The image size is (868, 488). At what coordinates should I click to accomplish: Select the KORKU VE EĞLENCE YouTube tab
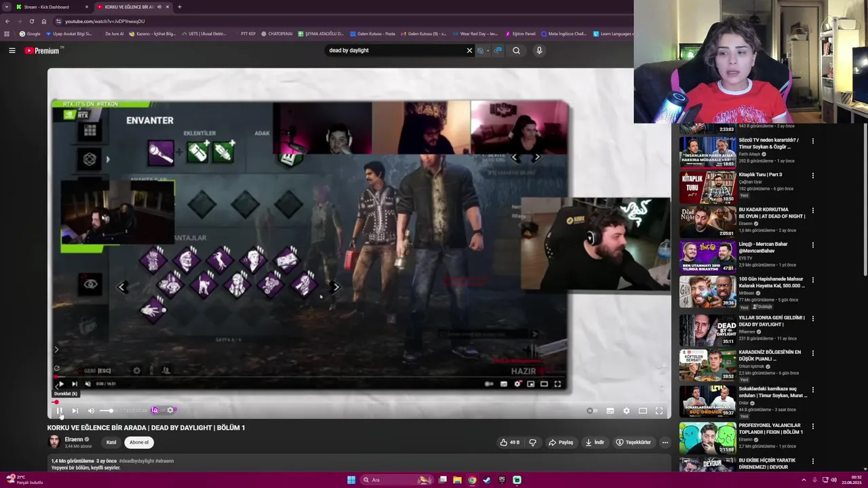pyautogui.click(x=129, y=7)
